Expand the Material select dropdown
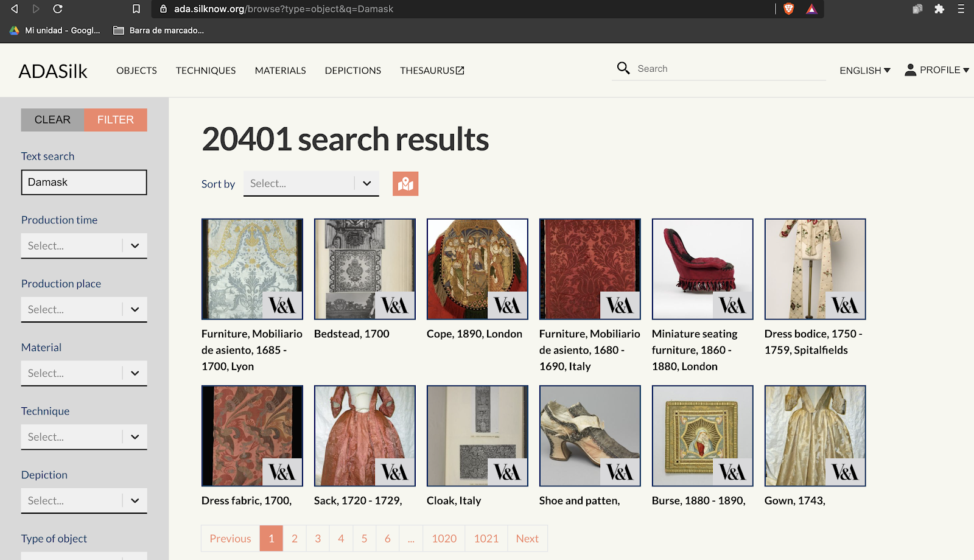The height and width of the screenshot is (560, 974). click(x=84, y=373)
